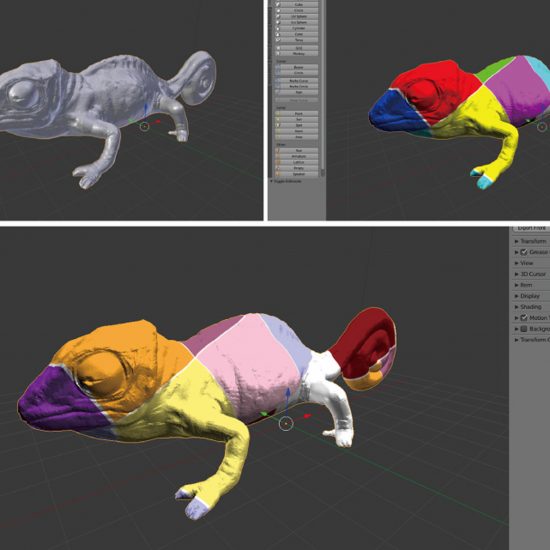Expand the Motion Tracking panel arrow
550x550 pixels.
[516, 318]
